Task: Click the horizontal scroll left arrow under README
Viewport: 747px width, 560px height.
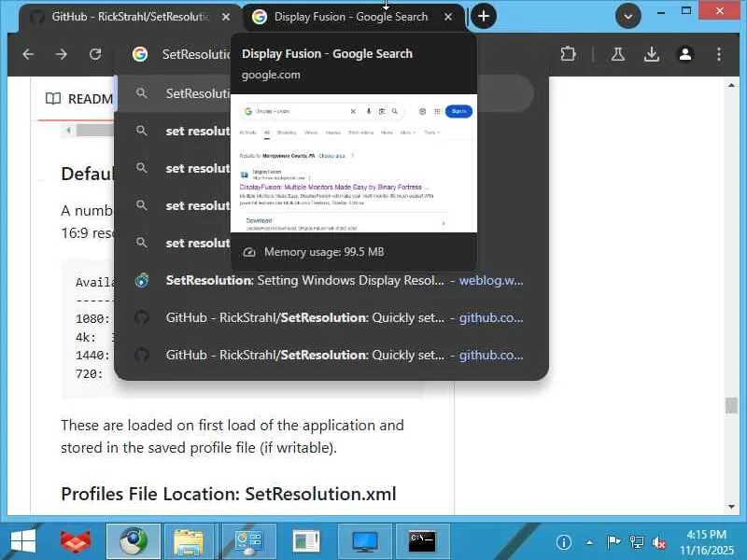Action: tap(68, 130)
